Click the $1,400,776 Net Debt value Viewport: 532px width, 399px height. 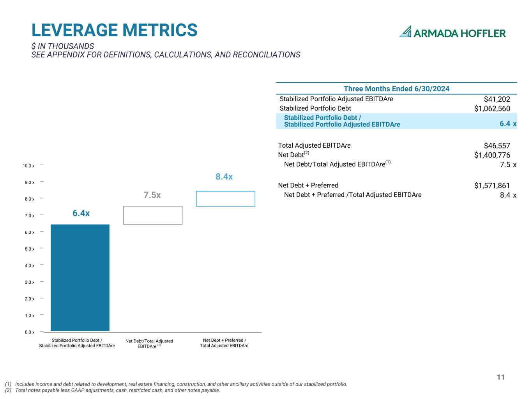[x=492, y=155]
